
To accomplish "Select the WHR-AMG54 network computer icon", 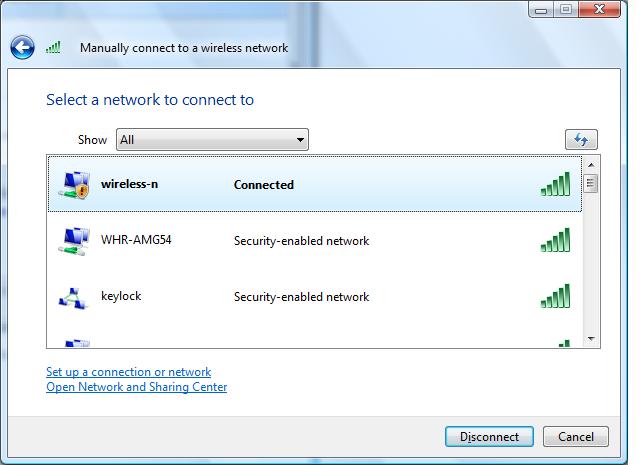I will (74, 241).
